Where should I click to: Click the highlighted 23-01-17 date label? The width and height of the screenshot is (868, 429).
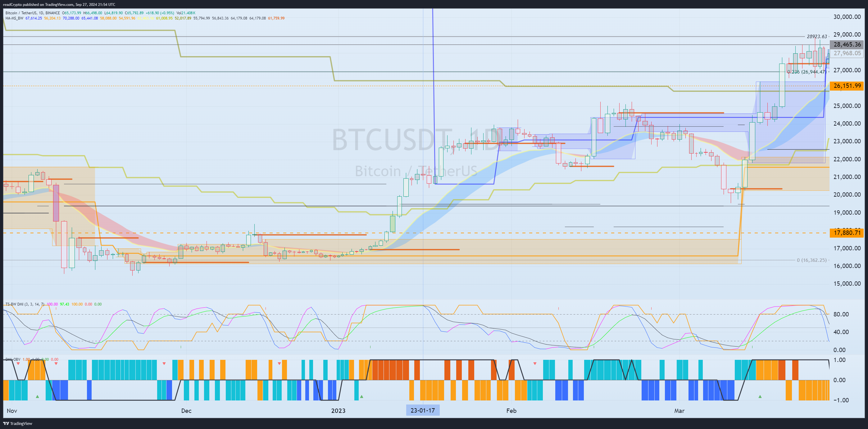click(x=423, y=410)
